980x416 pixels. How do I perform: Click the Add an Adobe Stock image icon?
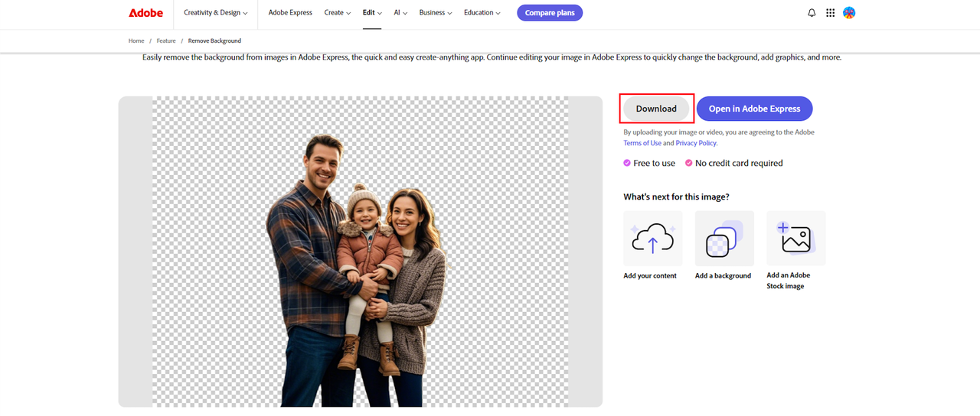pyautogui.click(x=796, y=239)
